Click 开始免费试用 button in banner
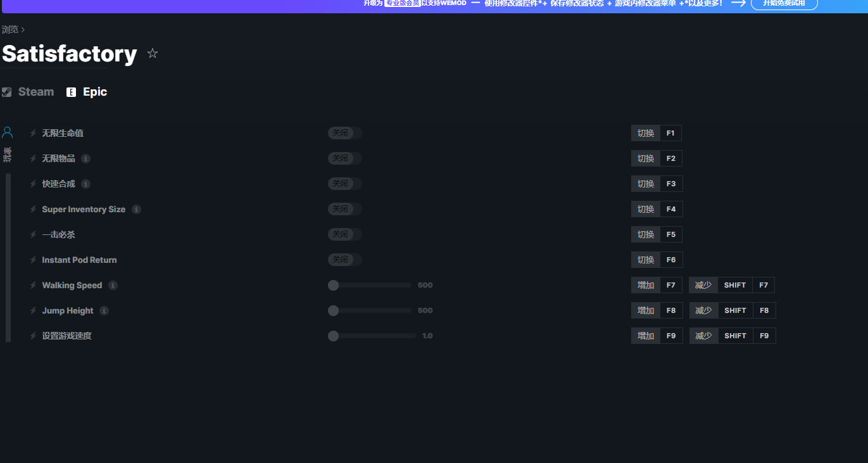Screen dimensions: 868x463 [x=784, y=3]
